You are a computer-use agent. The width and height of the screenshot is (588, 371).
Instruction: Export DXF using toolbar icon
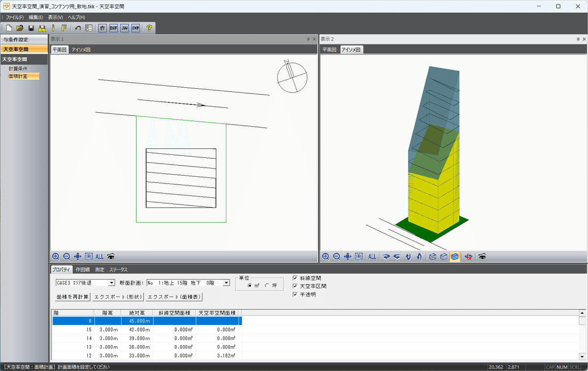114,28
